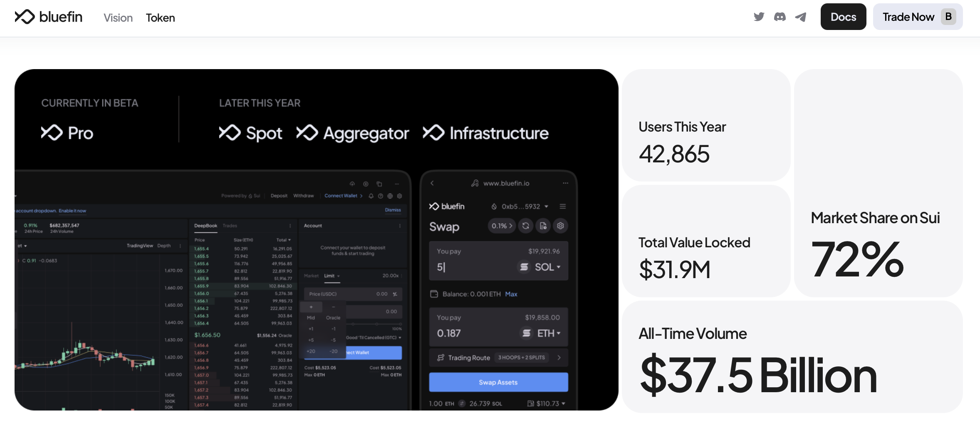
Task: Click the copy-window icon in Pro top bar
Action: click(x=379, y=184)
